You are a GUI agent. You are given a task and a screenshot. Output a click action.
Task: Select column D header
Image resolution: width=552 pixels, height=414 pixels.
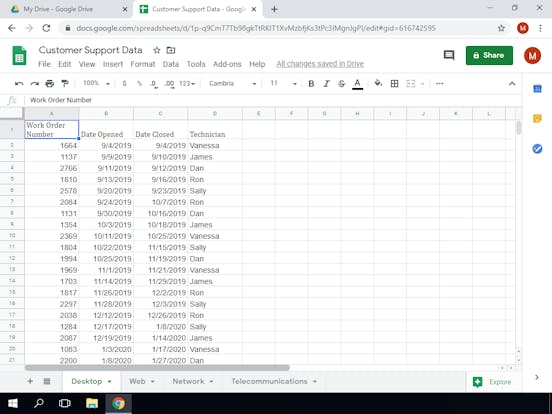tap(215, 114)
